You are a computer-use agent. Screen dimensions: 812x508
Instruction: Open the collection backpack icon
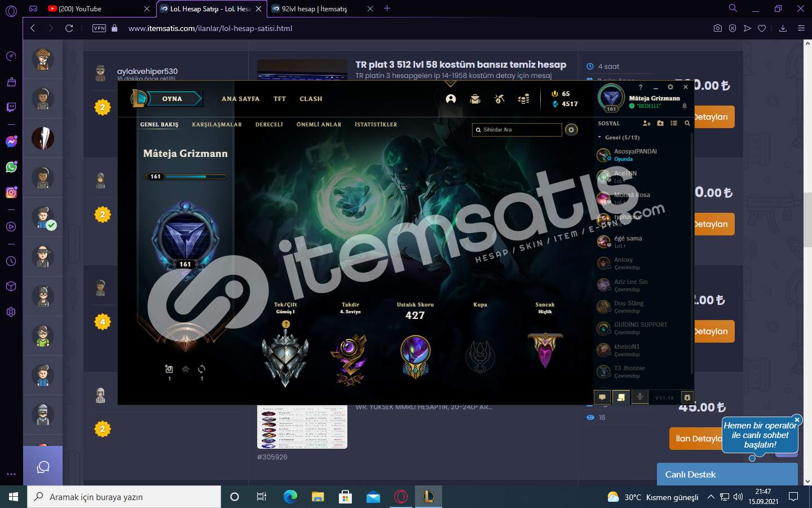475,99
